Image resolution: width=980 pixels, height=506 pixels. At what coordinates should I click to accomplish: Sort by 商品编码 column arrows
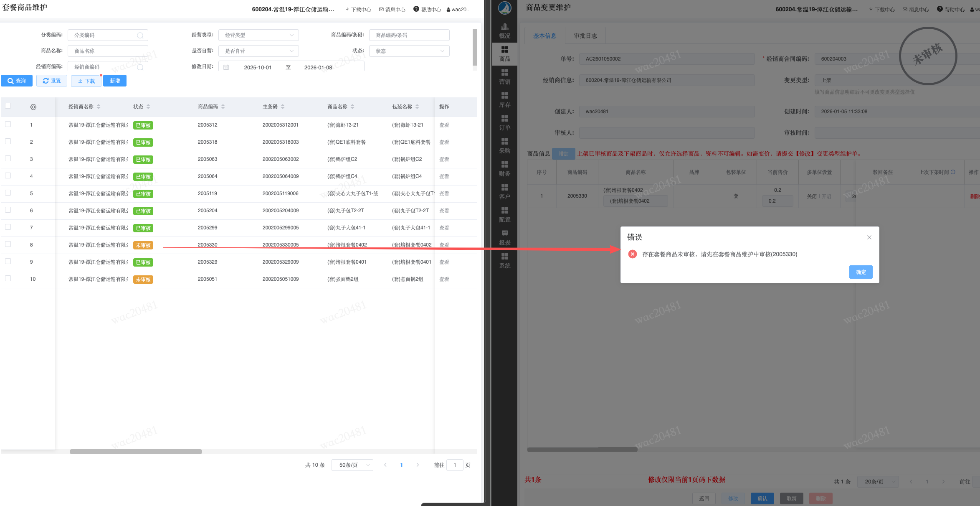coord(223,107)
